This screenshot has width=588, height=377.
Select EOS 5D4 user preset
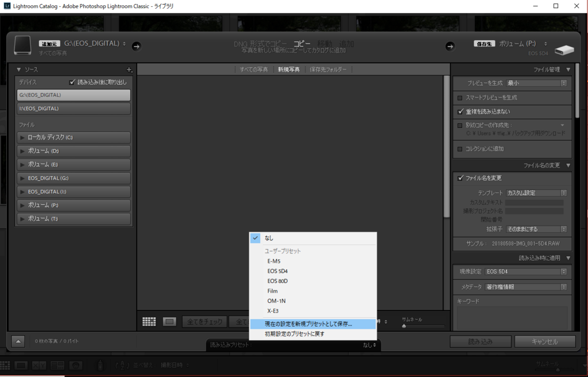tap(313, 271)
